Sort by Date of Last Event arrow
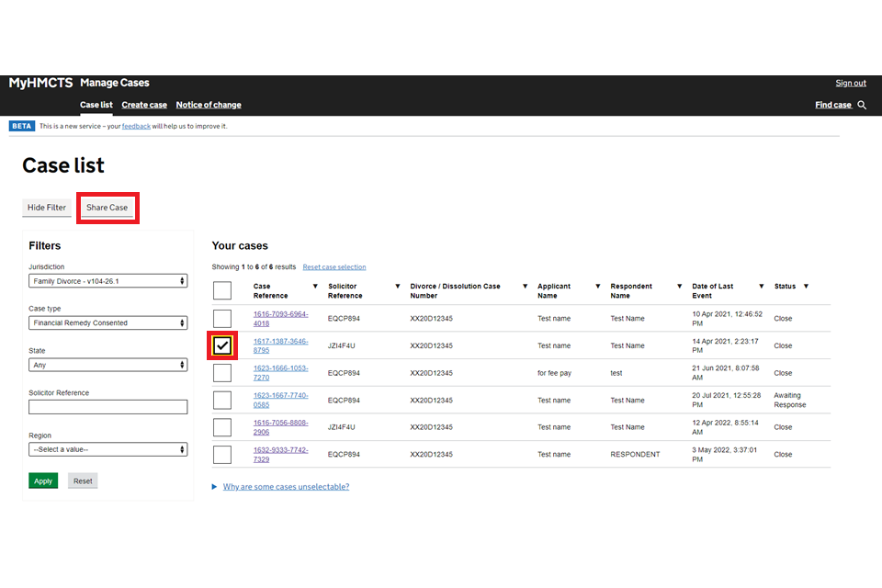Viewport: 882px width, 588px height. coord(761,287)
